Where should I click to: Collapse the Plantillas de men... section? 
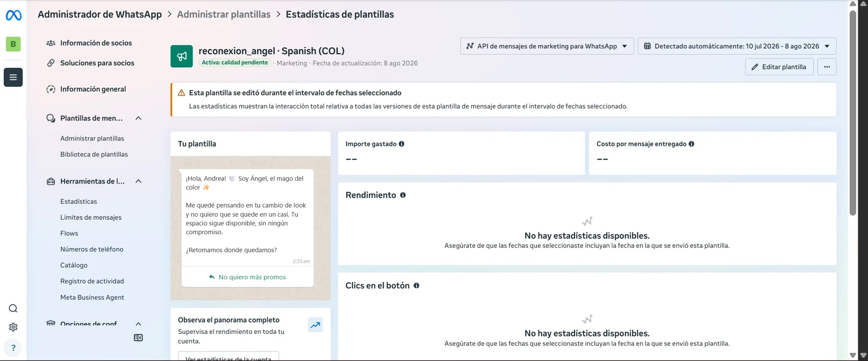pos(138,118)
